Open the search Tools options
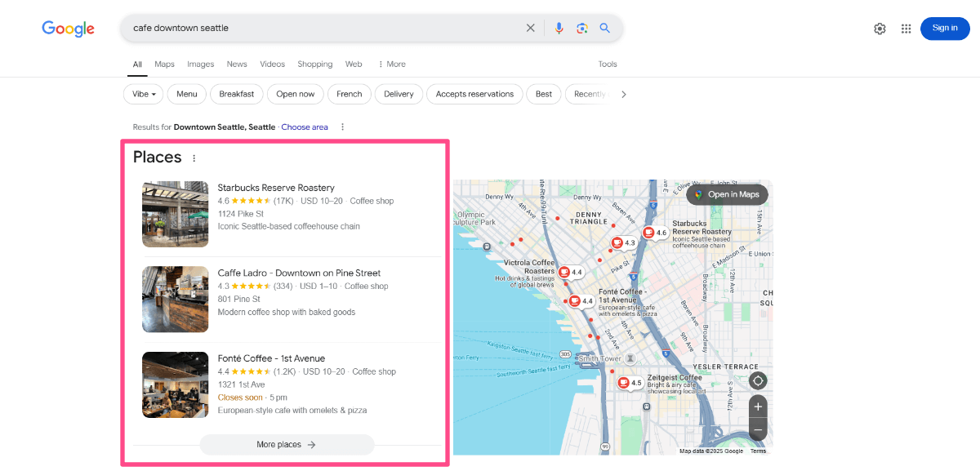The height and width of the screenshot is (471, 980). pyautogui.click(x=608, y=64)
